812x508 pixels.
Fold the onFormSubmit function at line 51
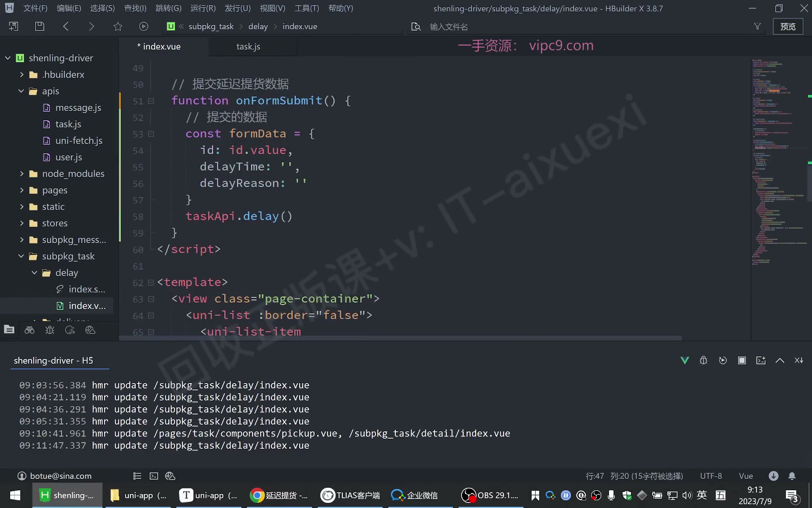coord(151,101)
